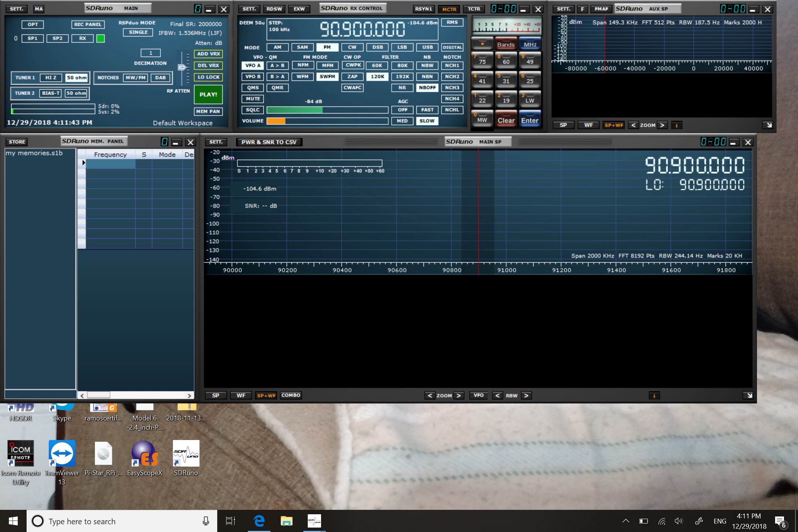Open Task View on the taskbar
This screenshot has width=798, height=532.
pos(231,521)
